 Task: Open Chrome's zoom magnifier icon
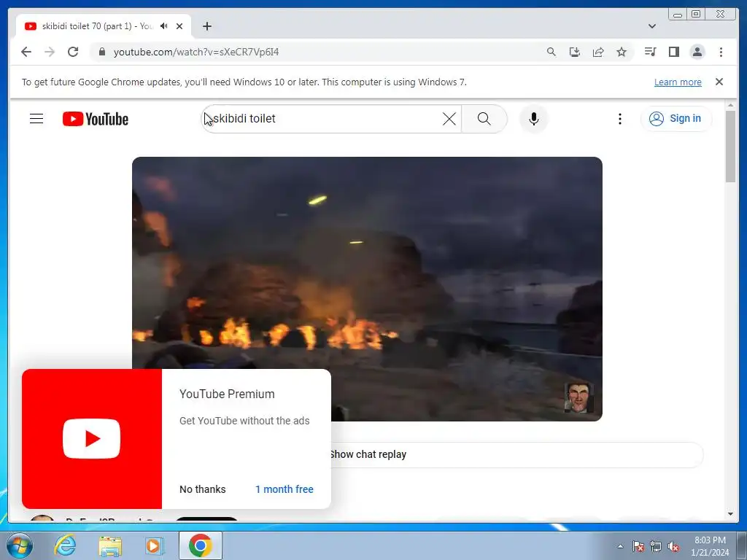tap(551, 52)
